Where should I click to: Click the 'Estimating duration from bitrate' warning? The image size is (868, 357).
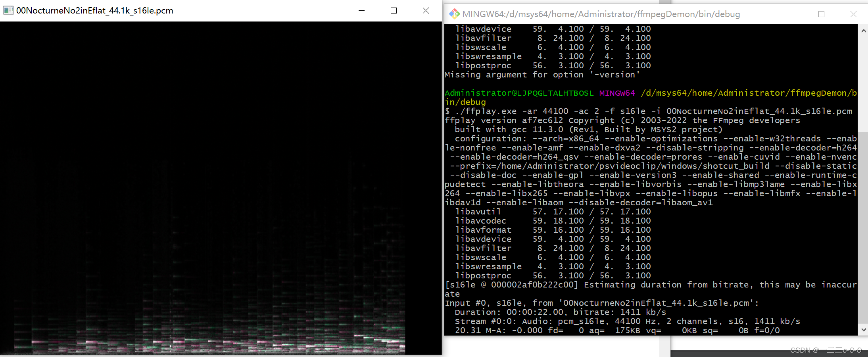tap(651, 285)
